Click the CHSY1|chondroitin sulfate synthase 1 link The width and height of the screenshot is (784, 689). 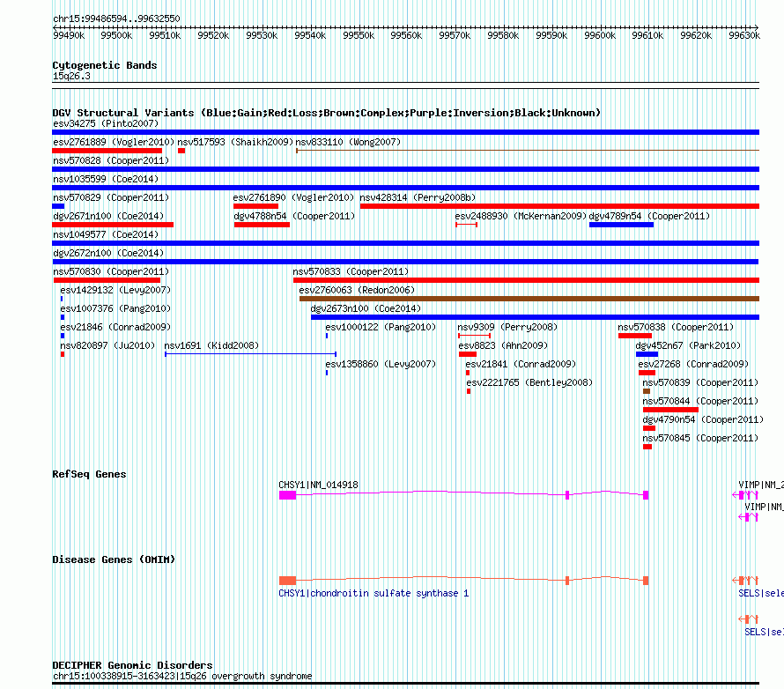(374, 593)
